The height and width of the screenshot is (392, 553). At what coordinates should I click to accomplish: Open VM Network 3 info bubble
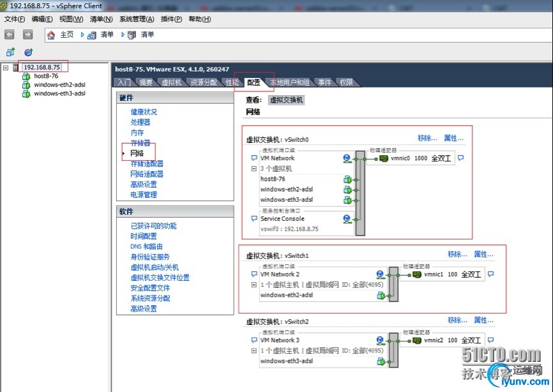(x=254, y=340)
